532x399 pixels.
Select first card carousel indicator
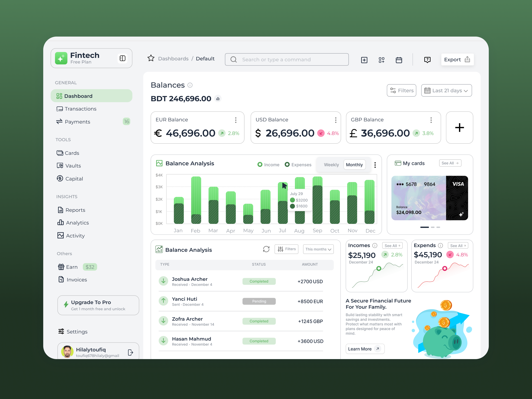[x=424, y=227]
